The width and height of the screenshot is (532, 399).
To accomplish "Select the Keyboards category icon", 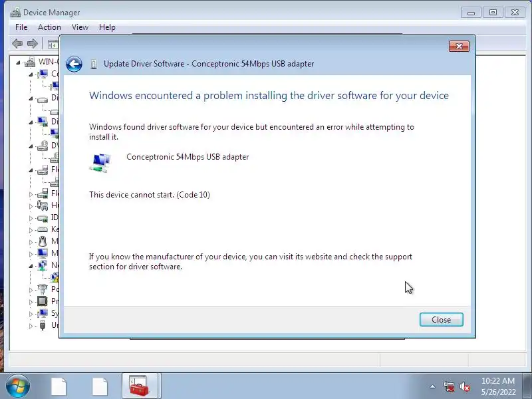I will [x=43, y=229].
